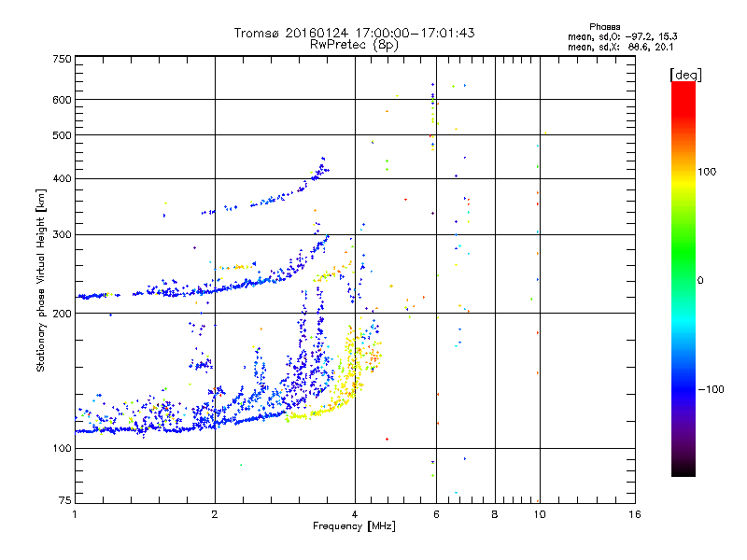Click the '400' height axis tick label
The height and width of the screenshot is (560, 747).
tap(62, 178)
